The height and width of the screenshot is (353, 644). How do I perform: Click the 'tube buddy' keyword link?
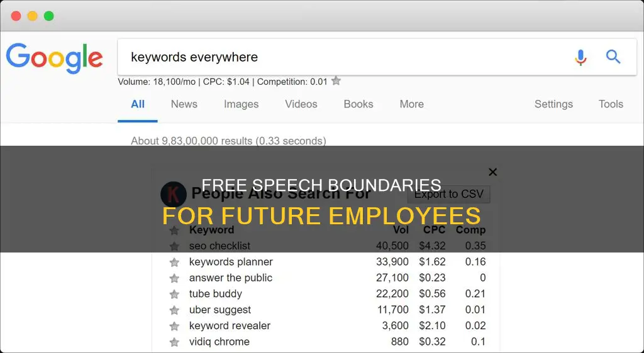tap(215, 293)
